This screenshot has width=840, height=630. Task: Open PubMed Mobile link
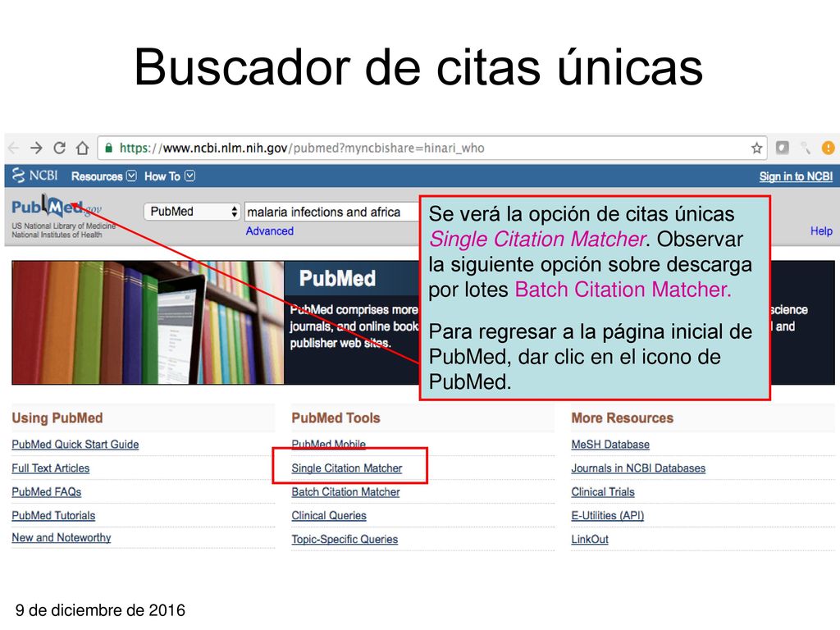tap(328, 444)
